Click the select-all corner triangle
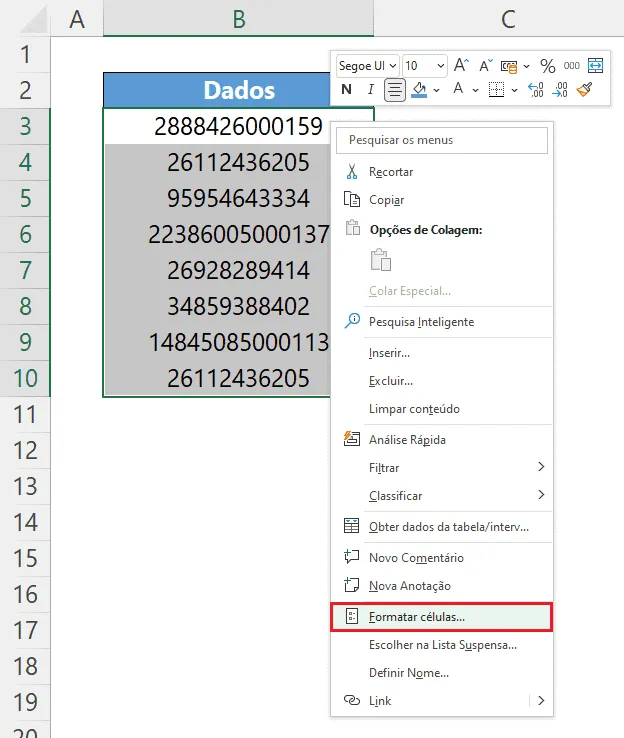Screen dimensions: 624x738 (34, 21)
